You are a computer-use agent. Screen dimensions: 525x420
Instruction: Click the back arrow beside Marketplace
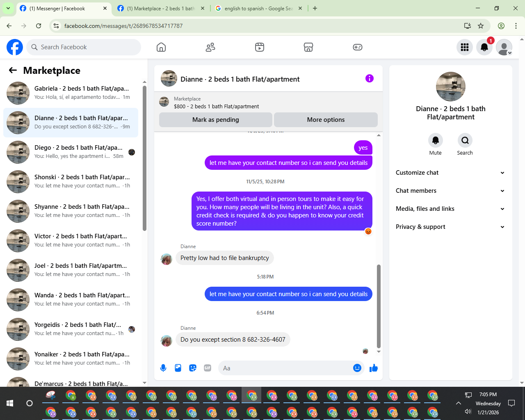[x=13, y=70]
